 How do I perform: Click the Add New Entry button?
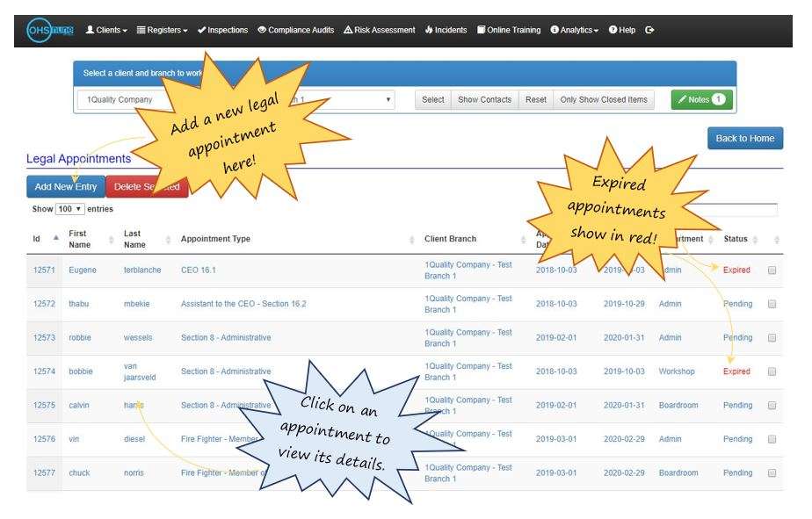(65, 186)
